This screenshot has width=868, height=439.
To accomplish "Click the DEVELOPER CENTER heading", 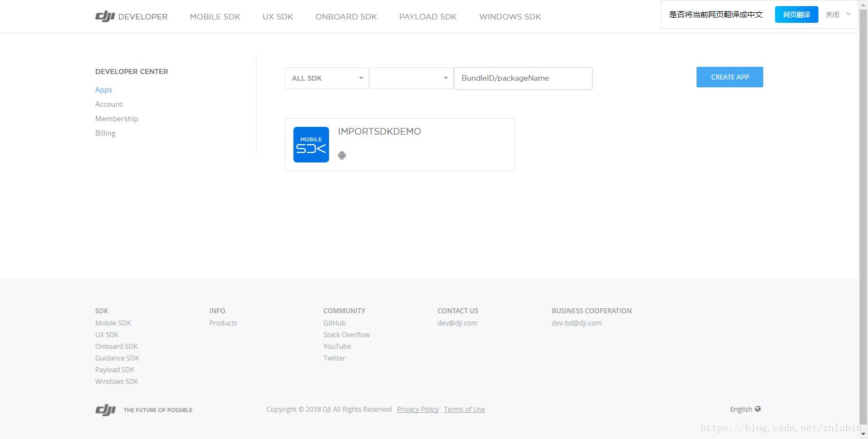I will click(131, 71).
